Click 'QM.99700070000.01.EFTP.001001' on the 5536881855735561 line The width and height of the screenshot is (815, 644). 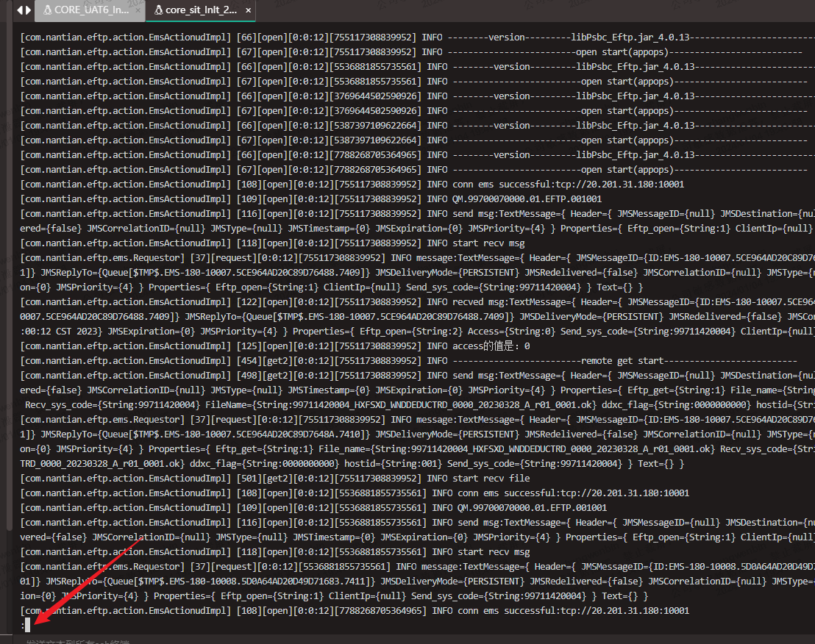(x=533, y=508)
